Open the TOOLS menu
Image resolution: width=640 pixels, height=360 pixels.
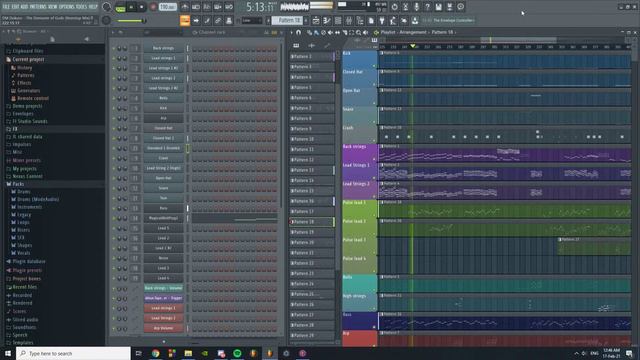tap(82, 7)
